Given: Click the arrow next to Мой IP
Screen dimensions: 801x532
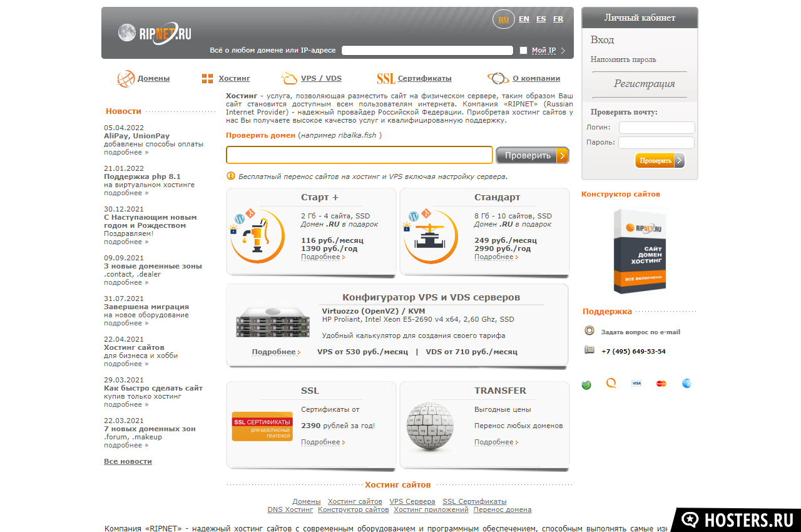Looking at the screenshot, I should click(x=563, y=51).
